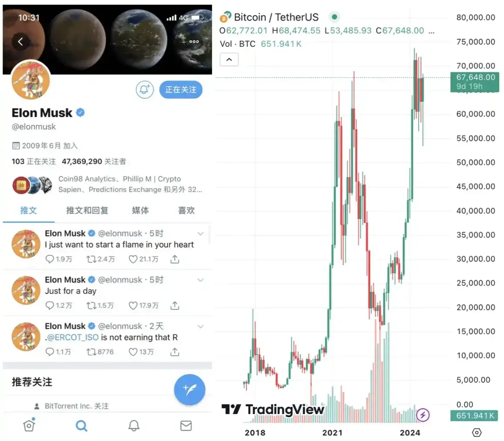Tap the back arrow on profile header
504x441 pixels.
click(20, 41)
